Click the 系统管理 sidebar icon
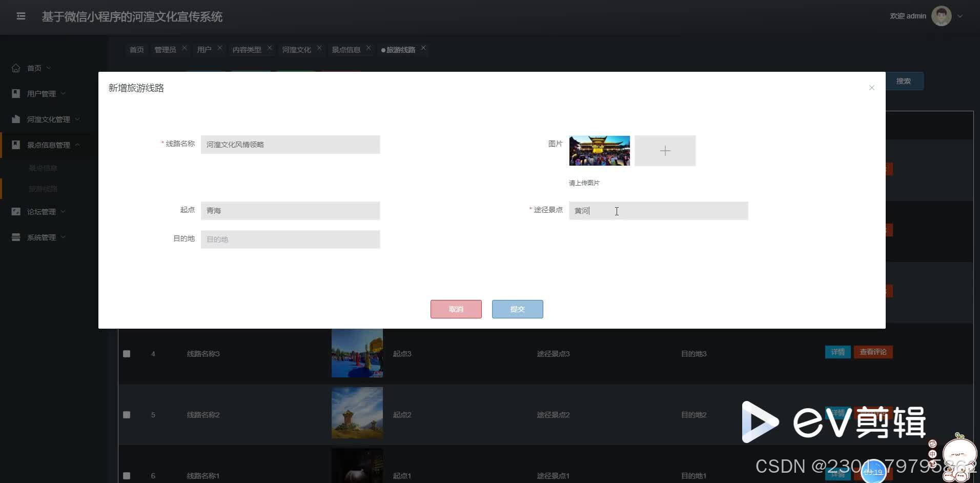Screen dimensions: 980x483 coord(16,237)
